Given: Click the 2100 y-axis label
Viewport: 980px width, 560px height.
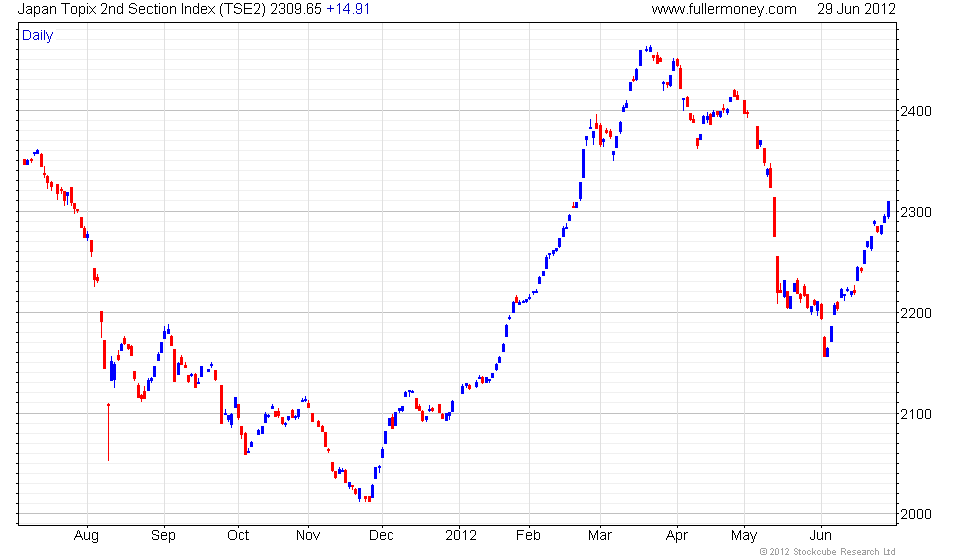Looking at the screenshot, I should point(916,414).
